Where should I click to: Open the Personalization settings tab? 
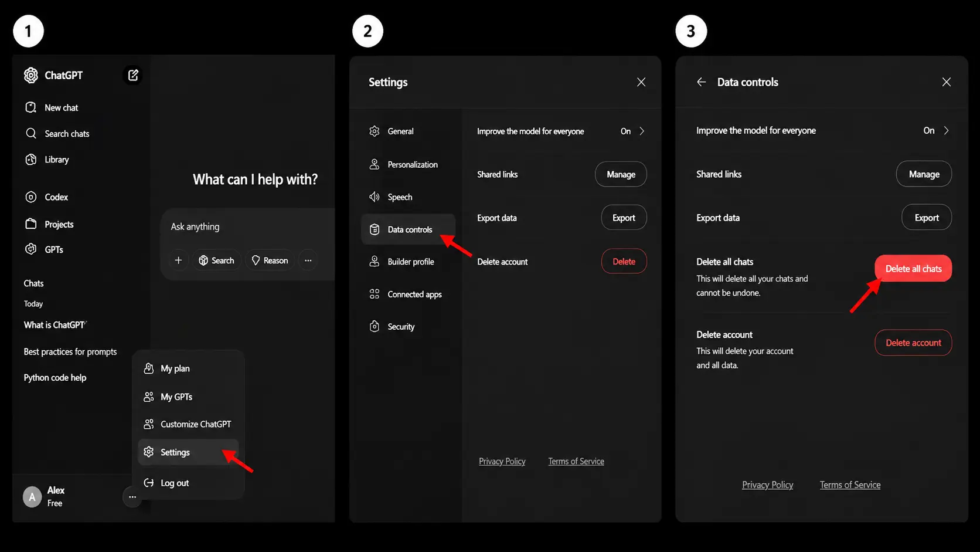tap(408, 164)
